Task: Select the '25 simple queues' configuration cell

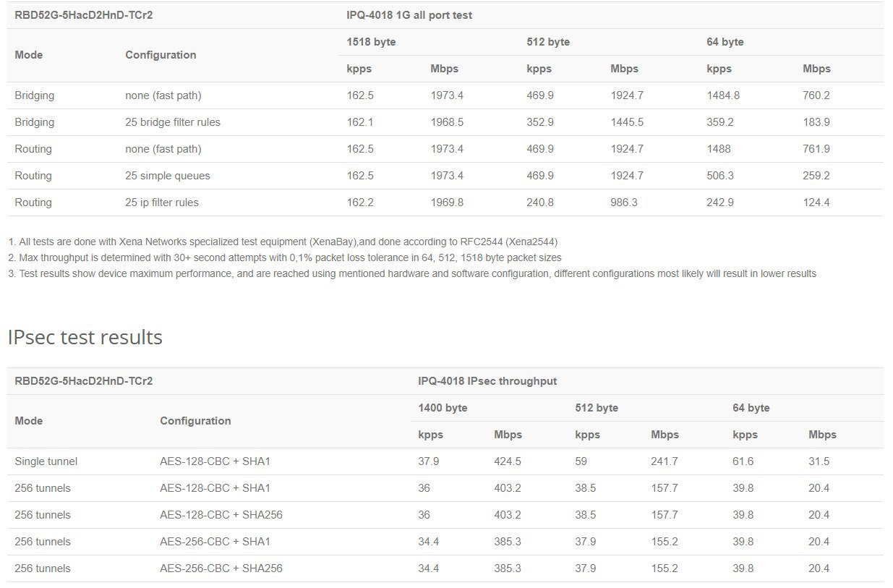Action: coord(168,176)
